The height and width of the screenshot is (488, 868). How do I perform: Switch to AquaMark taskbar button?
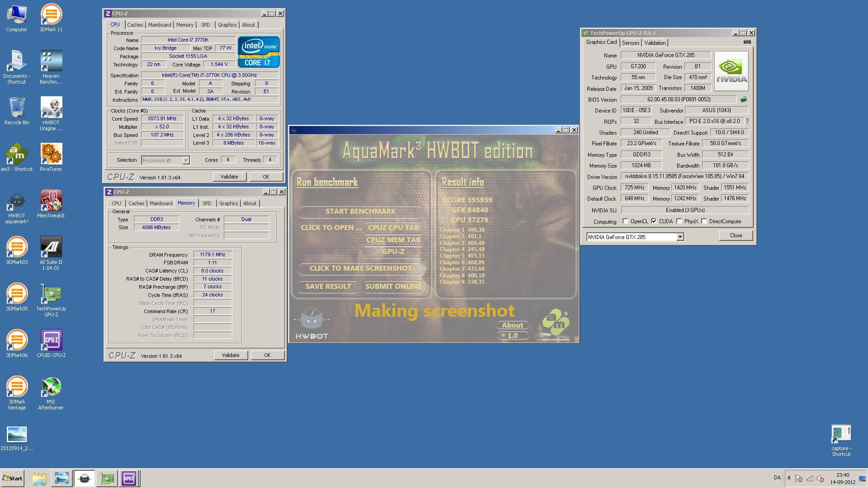click(84, 479)
